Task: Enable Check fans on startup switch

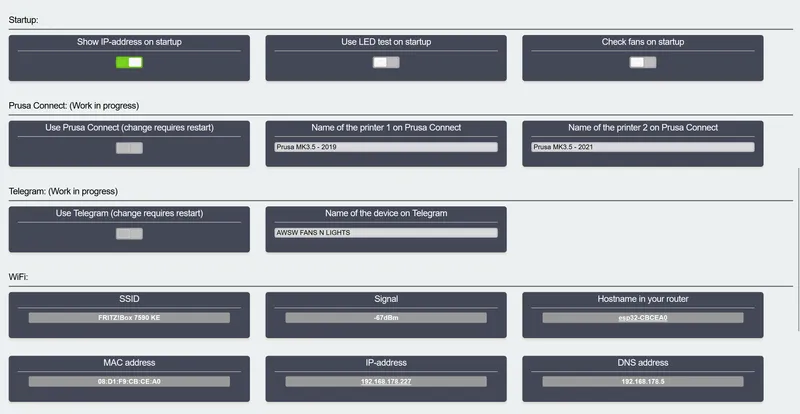Action: click(642, 62)
